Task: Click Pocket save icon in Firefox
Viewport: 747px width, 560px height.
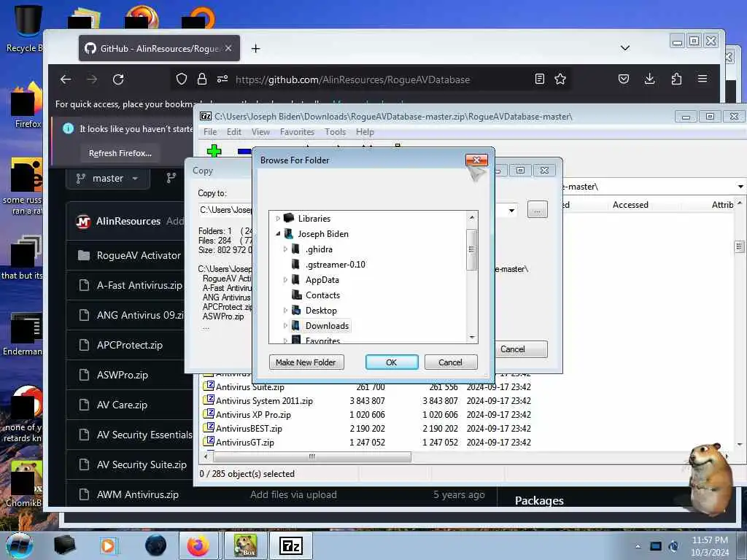Action: (624, 79)
